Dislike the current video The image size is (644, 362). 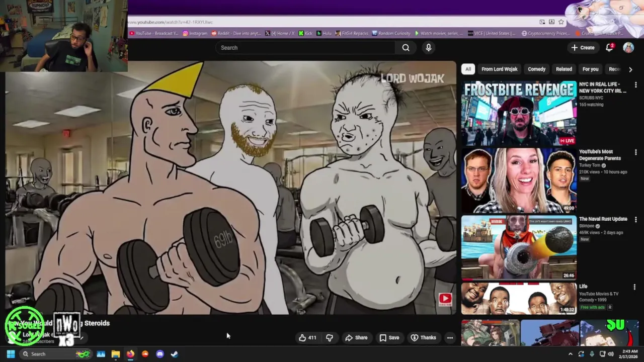pos(330,338)
